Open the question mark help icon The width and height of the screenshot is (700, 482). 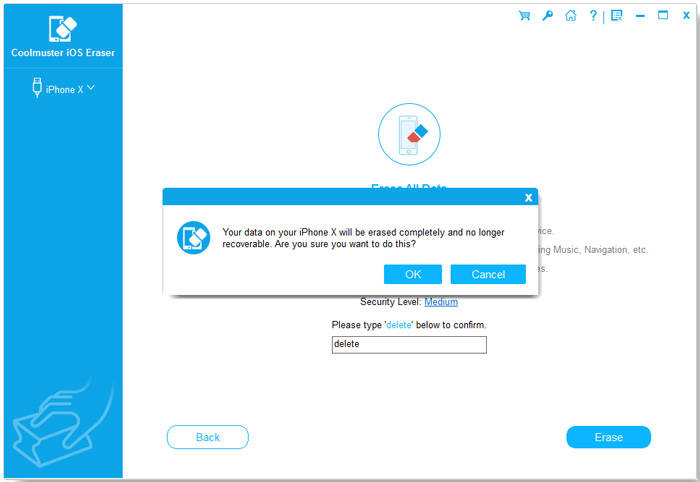click(593, 16)
